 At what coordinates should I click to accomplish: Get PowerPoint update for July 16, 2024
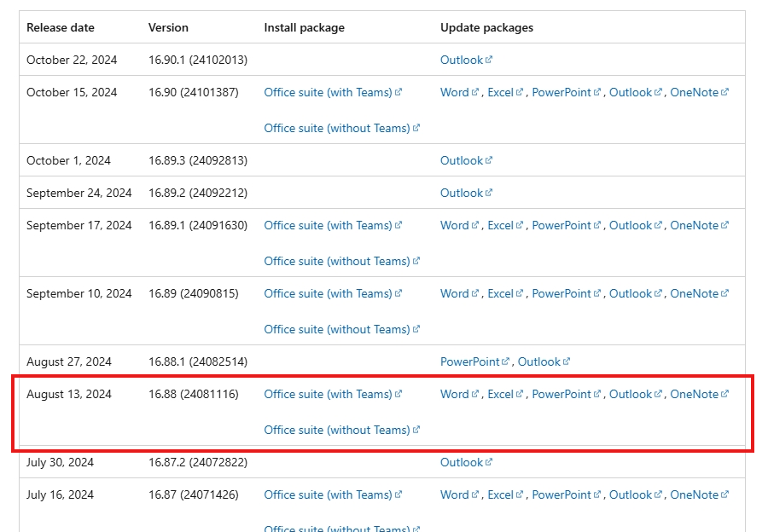pyautogui.click(x=566, y=494)
